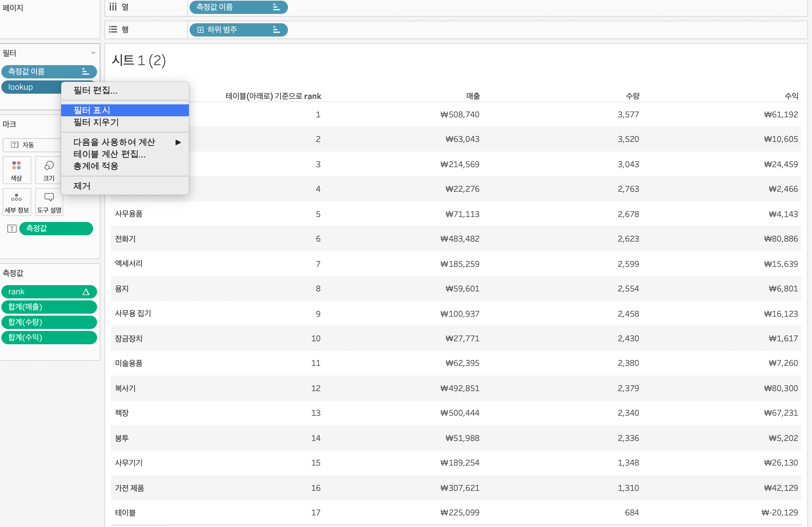This screenshot has width=812, height=527.
Task: Click the Tooltip (도구 설명) marks icon
Action: [x=49, y=197]
